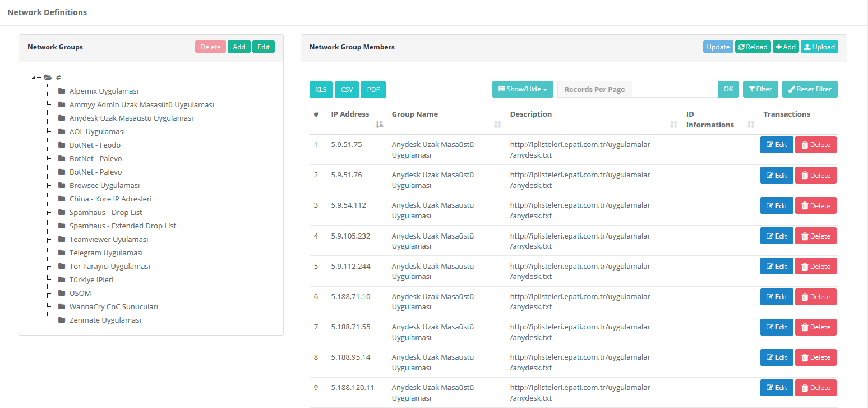Viewport: 868px width, 408px height.
Task: Export table as CSV
Action: [x=347, y=90]
